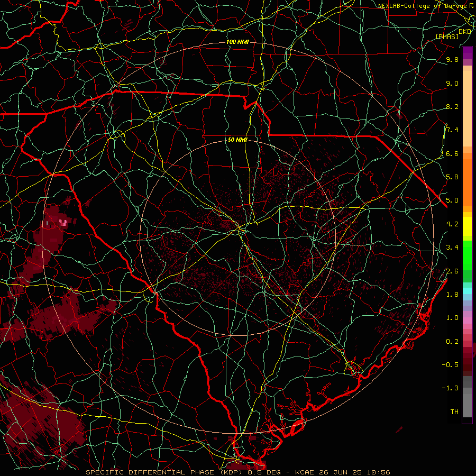Click the 9.0 value on color scale
Viewport: 476px width, 476px height.
pos(452,83)
